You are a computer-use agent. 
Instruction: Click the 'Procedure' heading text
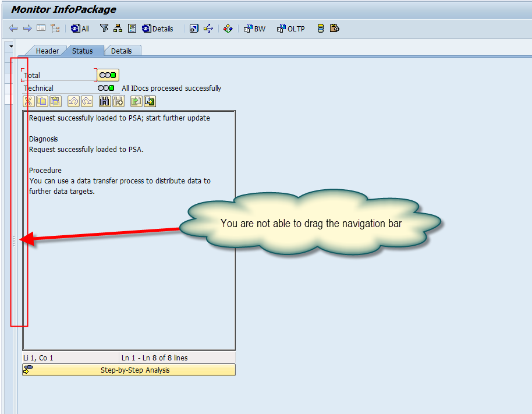[45, 171]
